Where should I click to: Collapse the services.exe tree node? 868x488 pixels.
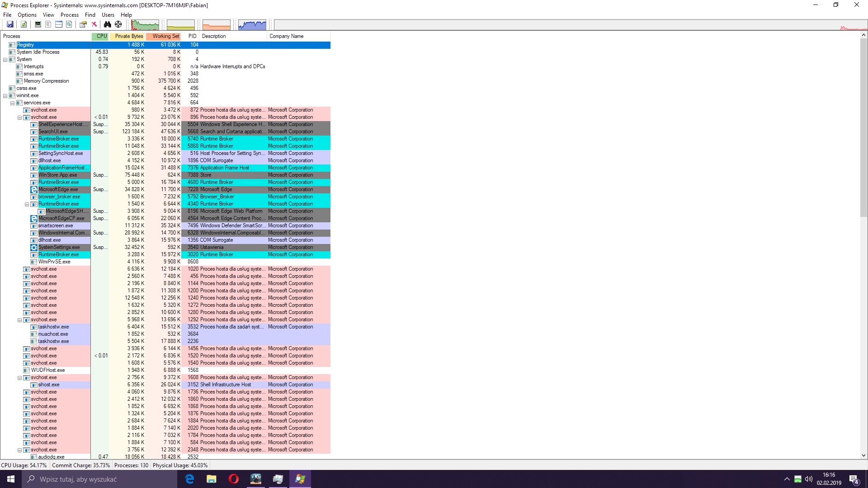click(x=12, y=103)
